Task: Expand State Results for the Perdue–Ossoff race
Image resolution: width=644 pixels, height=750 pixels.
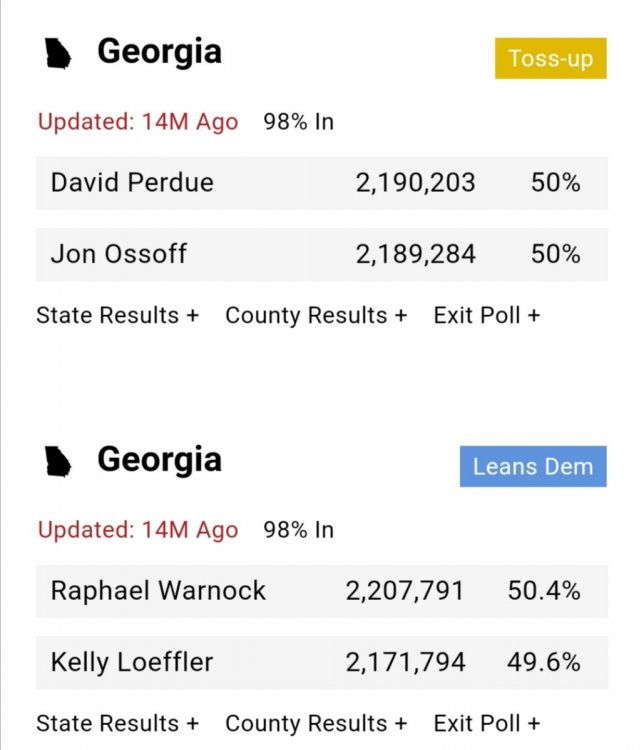Action: (x=117, y=315)
